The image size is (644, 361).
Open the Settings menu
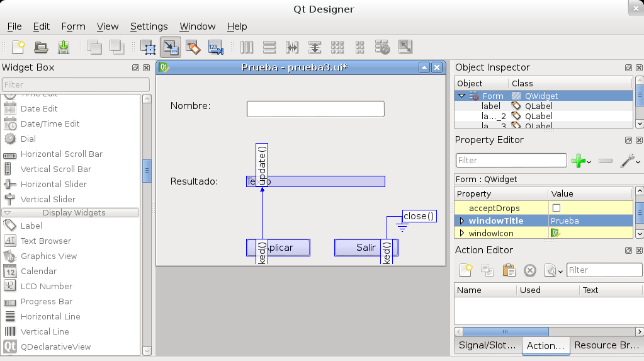(149, 26)
